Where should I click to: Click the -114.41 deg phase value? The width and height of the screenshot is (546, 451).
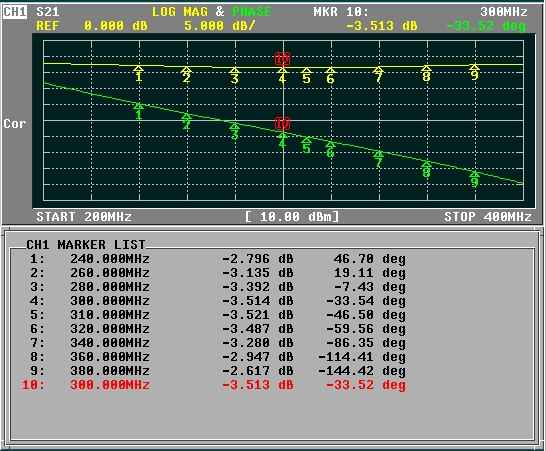[x=362, y=357]
